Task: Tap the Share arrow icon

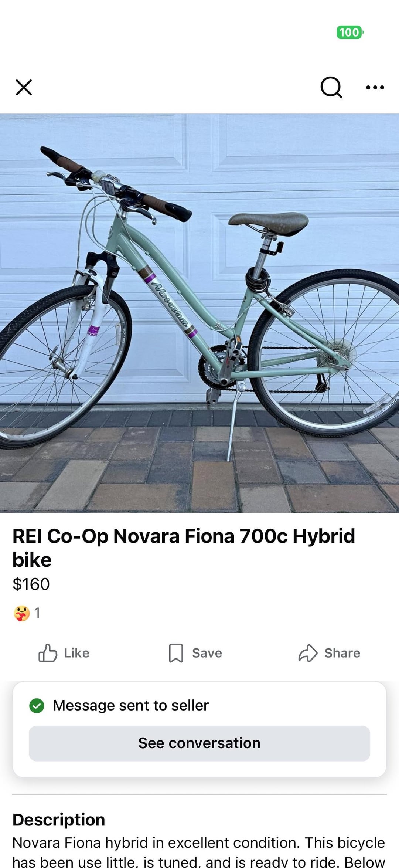Action: [x=308, y=653]
